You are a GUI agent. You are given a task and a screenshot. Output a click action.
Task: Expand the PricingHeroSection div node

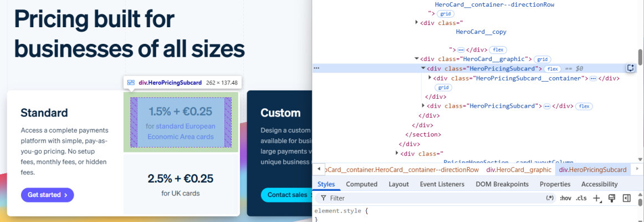coord(397,153)
